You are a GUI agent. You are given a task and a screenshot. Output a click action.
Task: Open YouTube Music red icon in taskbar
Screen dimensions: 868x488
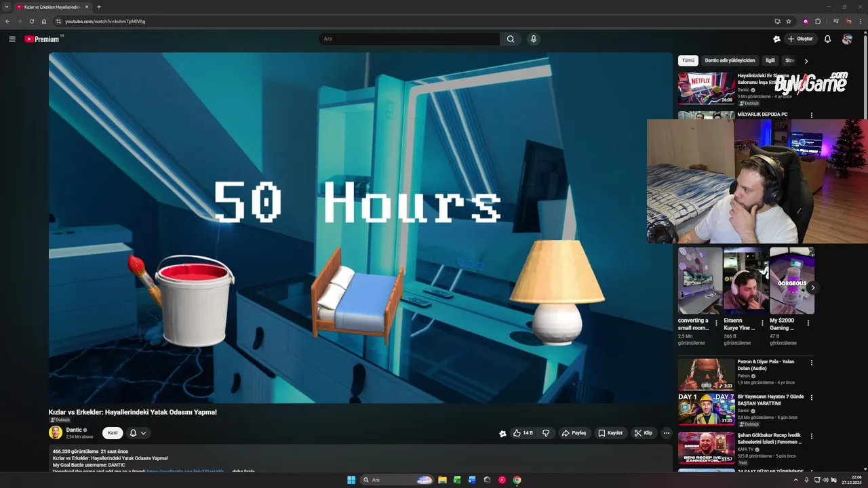point(502,480)
